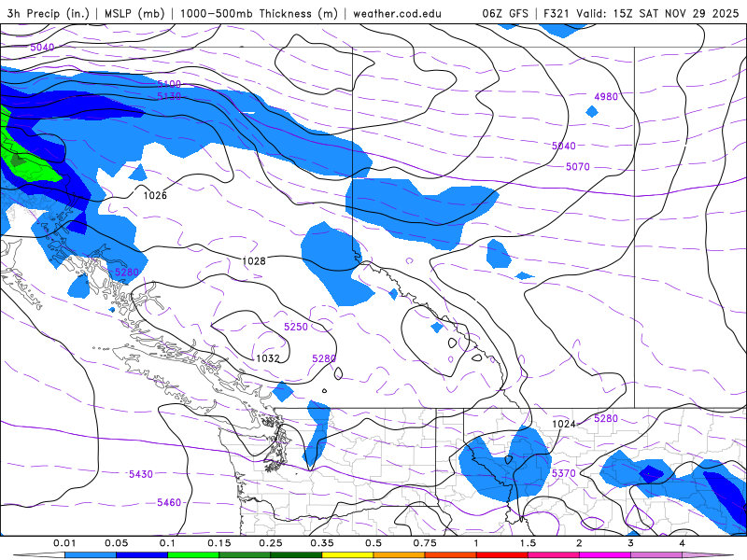Select the pink 1.5–2 legend swatch
This screenshot has width=747, height=560.
[554, 555]
